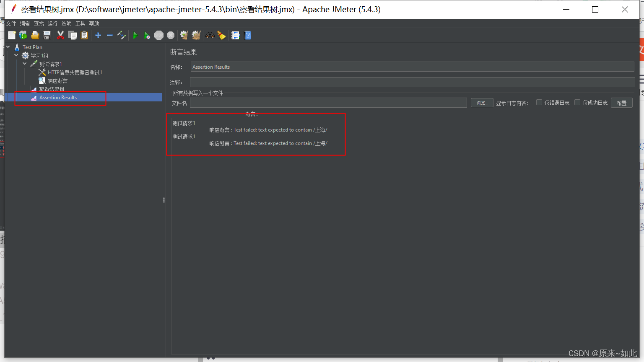Collapse the 测试请求1 sampler node
The width and height of the screenshot is (644, 362).
coord(25,64)
